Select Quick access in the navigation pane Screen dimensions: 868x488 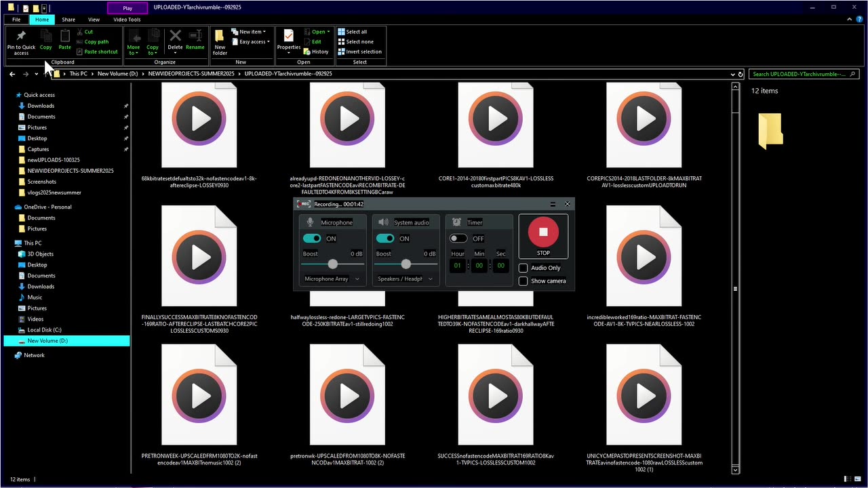[x=39, y=95]
